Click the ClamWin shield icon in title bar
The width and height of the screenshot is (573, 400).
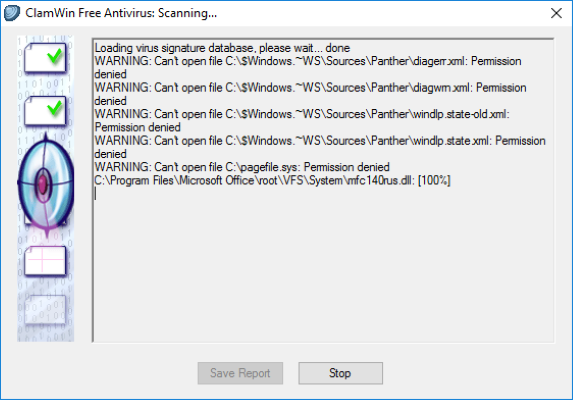click(x=11, y=13)
